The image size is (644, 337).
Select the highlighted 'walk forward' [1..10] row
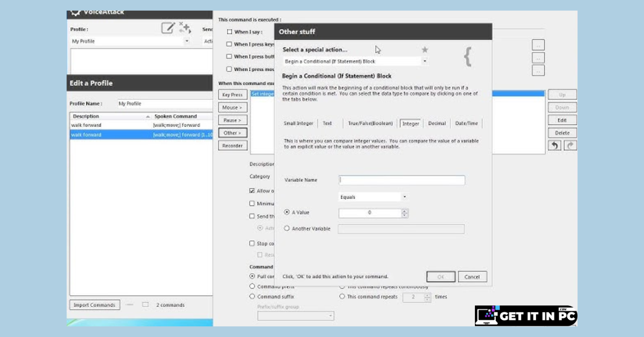(x=141, y=135)
